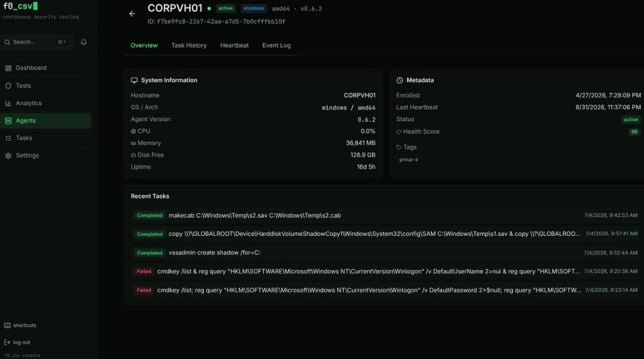
Task: Go back using the arrow beside CORPVH01
Action: tap(132, 14)
